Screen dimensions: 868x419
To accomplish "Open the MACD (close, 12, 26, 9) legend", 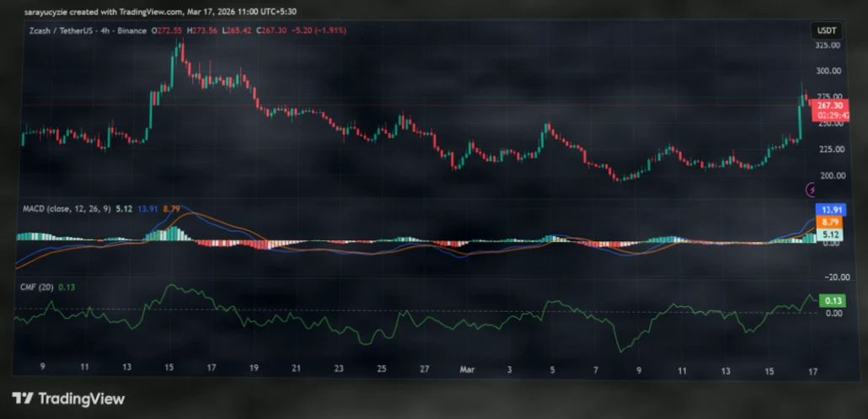I will click(67, 209).
